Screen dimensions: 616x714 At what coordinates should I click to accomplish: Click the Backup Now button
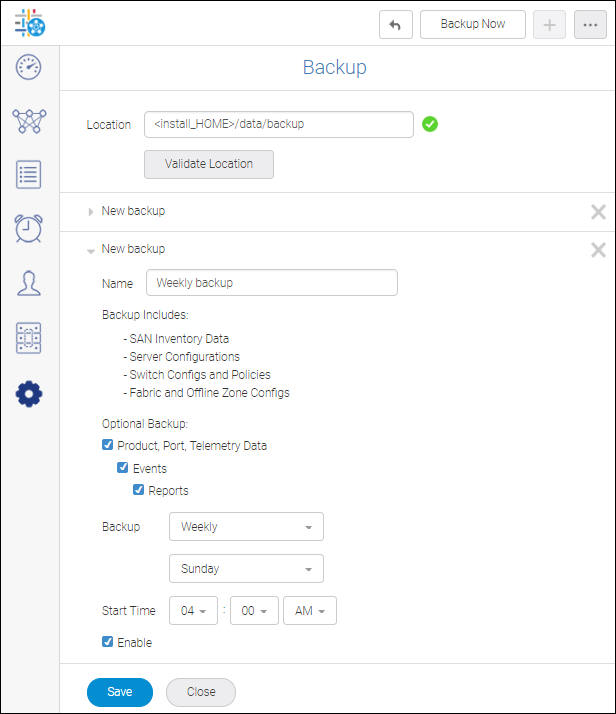(x=473, y=24)
